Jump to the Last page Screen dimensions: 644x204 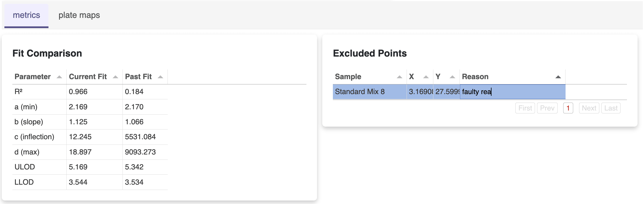pos(611,108)
